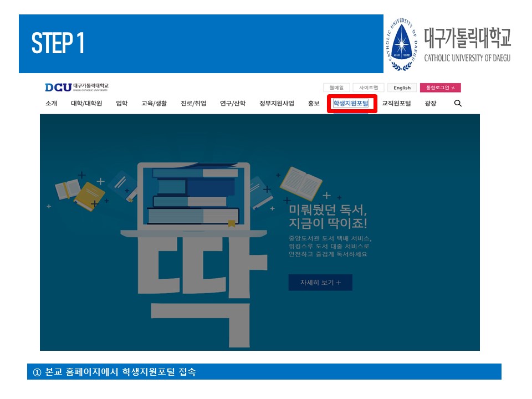Screen dimensions: 532x399
Task: Open the 교육/생활 menu
Action: pos(154,103)
